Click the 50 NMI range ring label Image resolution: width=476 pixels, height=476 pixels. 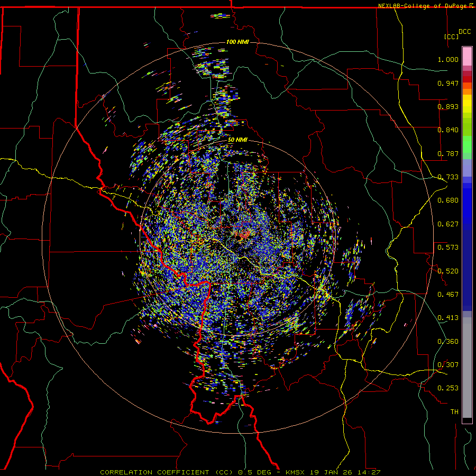pyautogui.click(x=237, y=140)
